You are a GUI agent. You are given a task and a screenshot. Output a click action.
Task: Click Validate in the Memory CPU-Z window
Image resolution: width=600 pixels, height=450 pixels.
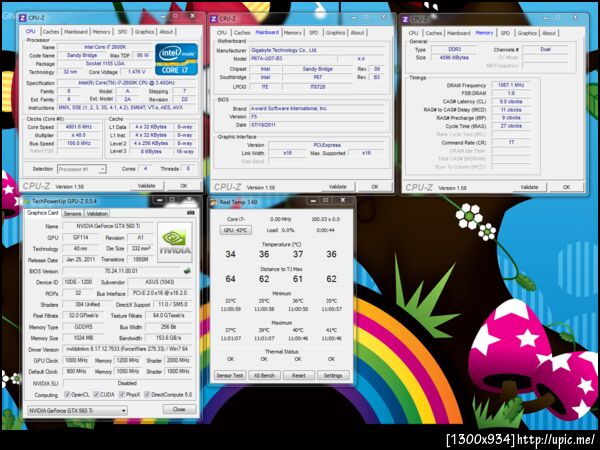[530, 187]
